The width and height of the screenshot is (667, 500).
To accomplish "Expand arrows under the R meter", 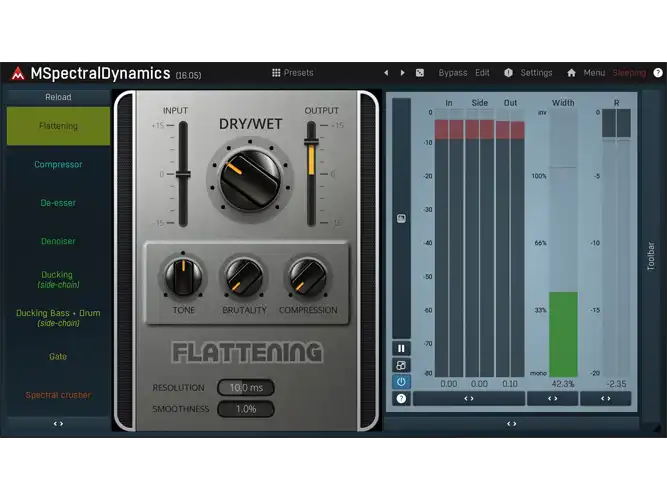I will (x=606, y=399).
